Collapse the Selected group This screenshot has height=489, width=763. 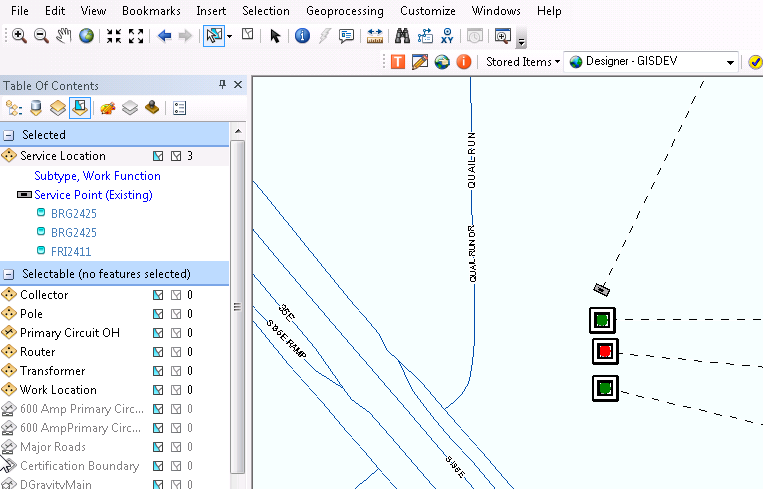(x=9, y=135)
